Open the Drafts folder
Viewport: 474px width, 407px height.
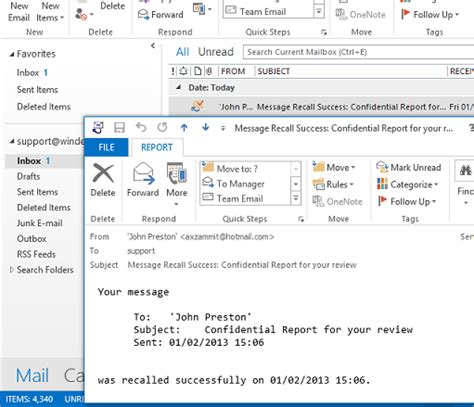[28, 176]
